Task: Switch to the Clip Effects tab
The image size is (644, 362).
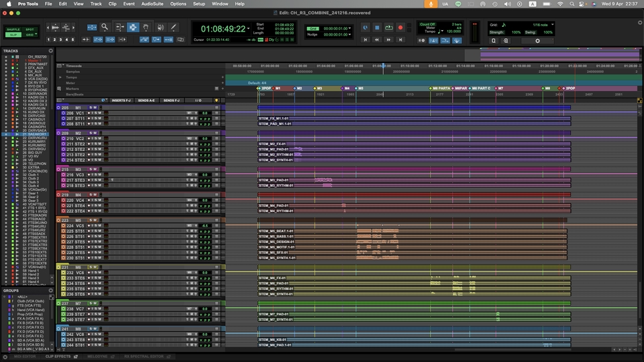Action: coord(58,357)
